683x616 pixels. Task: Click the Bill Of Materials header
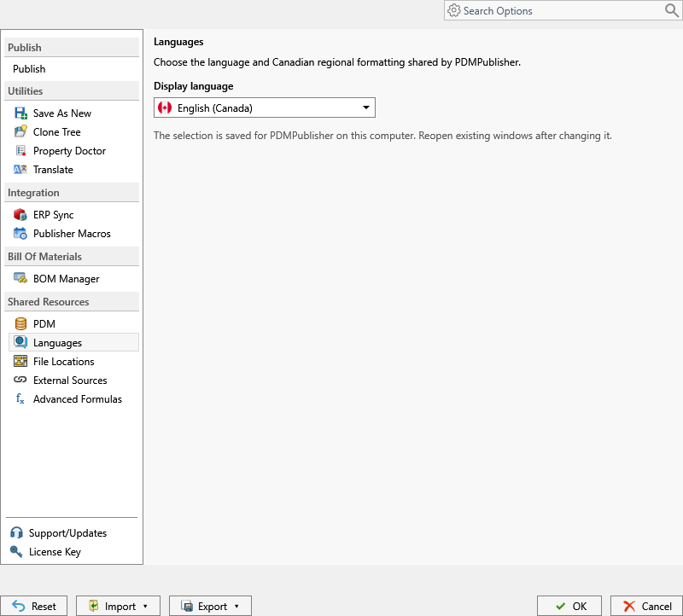(x=72, y=257)
